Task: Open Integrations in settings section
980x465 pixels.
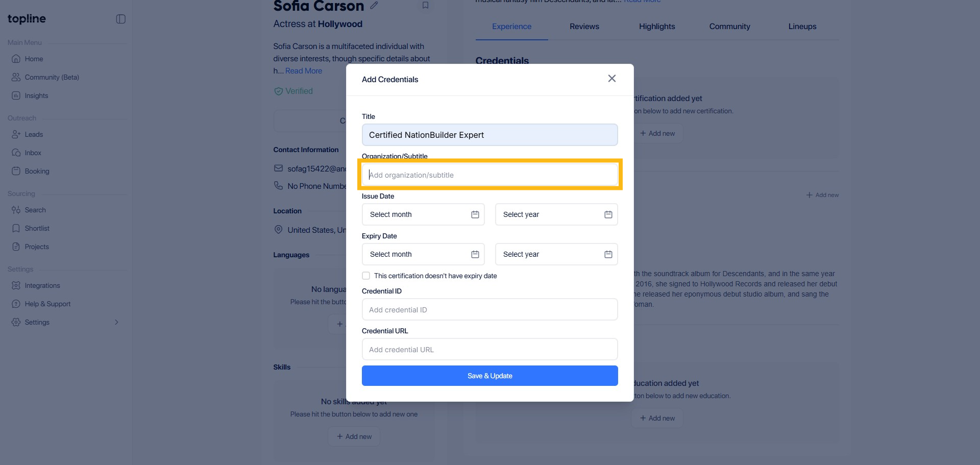Action: click(42, 285)
